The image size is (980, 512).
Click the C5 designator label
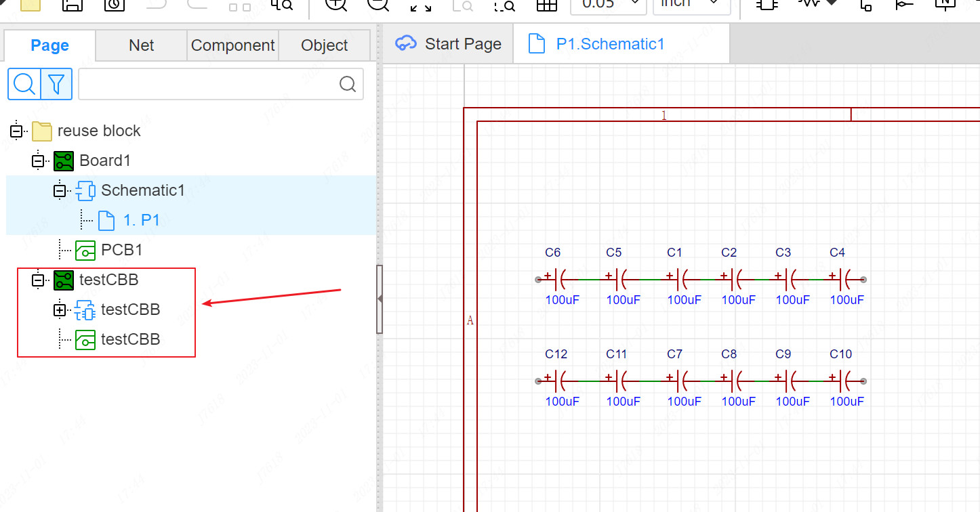coord(614,253)
